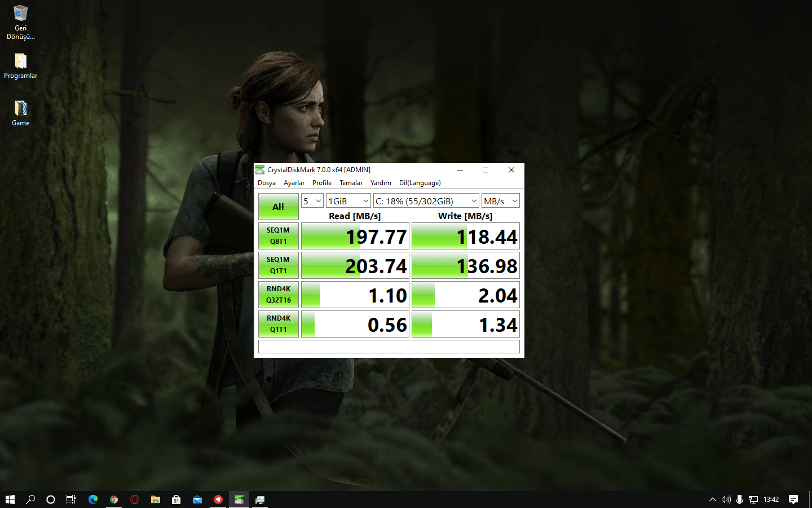Click the 1.34 write result
The image size is (812, 508).
coord(466,324)
